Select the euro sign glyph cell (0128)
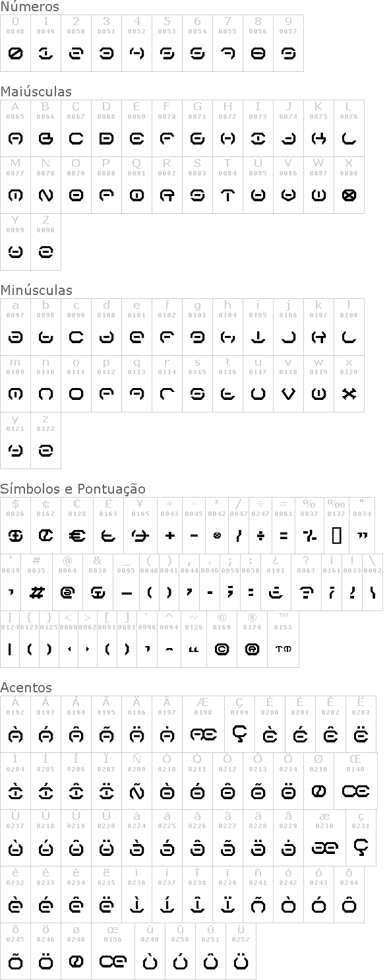The height and width of the screenshot is (980, 389). (x=77, y=525)
